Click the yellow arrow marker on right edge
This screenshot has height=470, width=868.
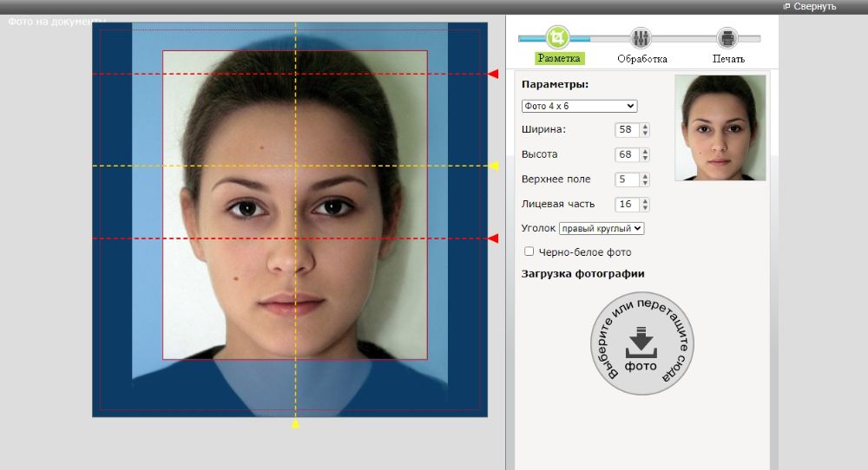click(x=495, y=166)
